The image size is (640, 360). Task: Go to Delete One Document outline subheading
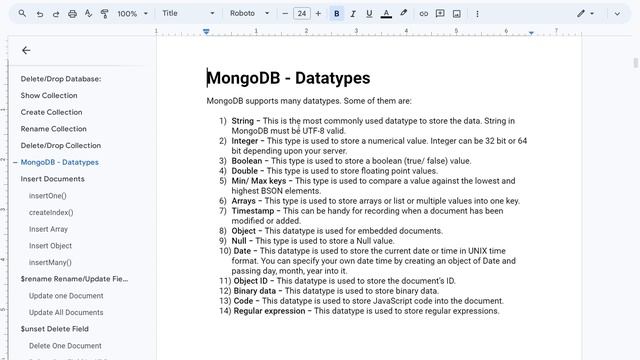(x=65, y=346)
